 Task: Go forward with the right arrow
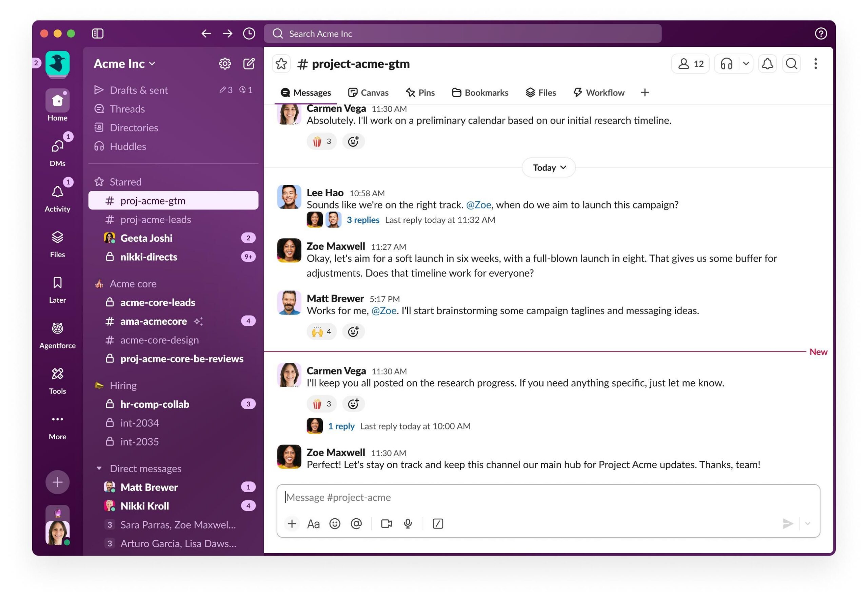[x=228, y=34]
